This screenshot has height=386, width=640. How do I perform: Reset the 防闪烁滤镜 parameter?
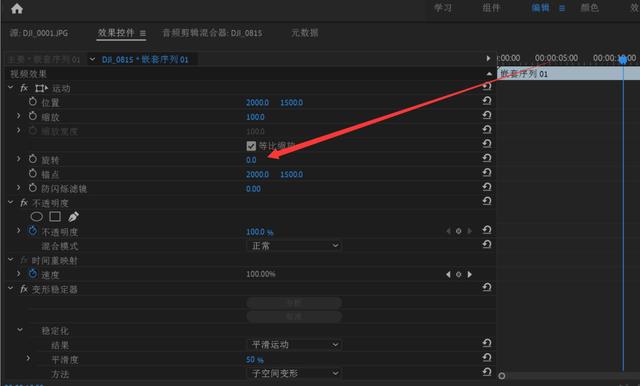[x=487, y=186]
